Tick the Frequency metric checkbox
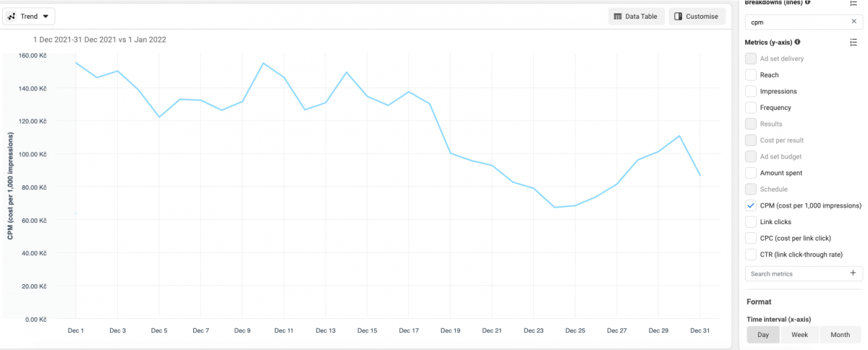This screenshot has width=868, height=350. pos(751,108)
